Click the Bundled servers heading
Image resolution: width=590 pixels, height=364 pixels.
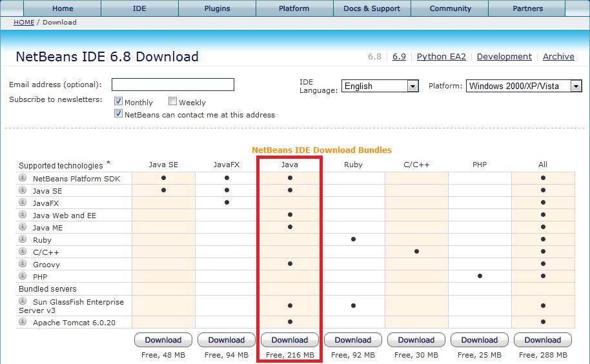(47, 289)
